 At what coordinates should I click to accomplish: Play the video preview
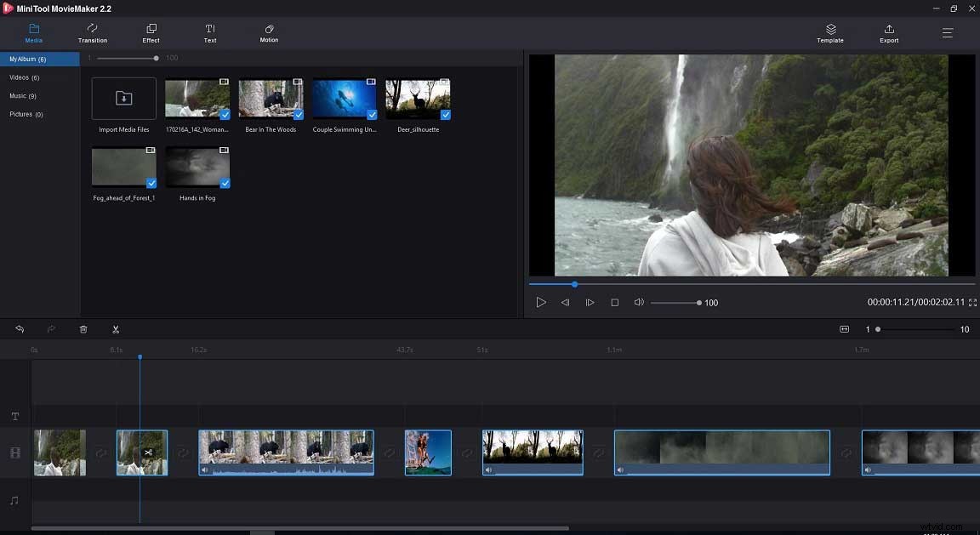click(541, 302)
